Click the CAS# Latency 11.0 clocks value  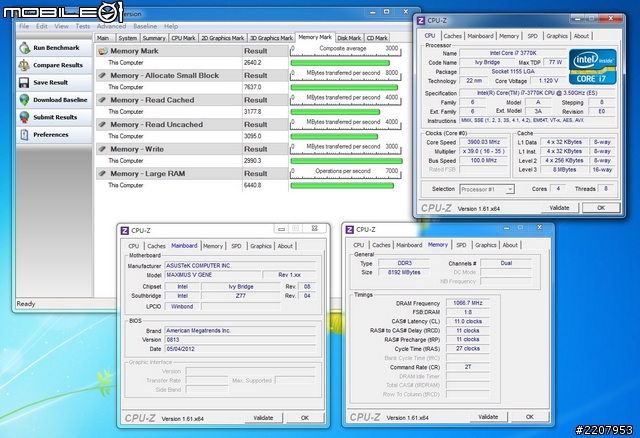[468, 321]
